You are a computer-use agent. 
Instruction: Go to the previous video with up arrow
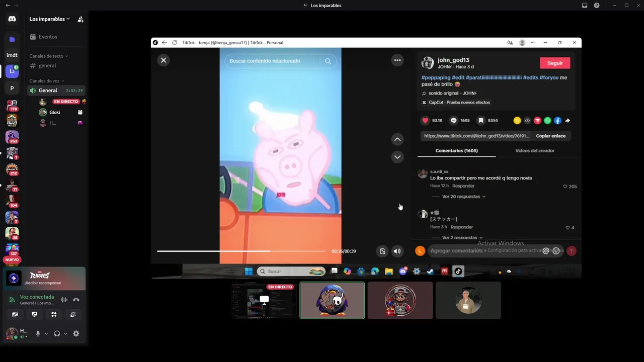[397, 139]
